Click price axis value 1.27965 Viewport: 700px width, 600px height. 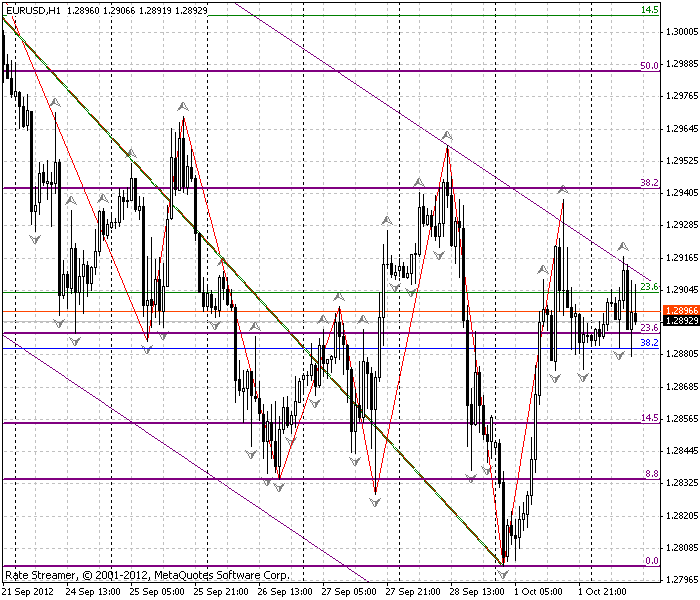click(x=682, y=580)
